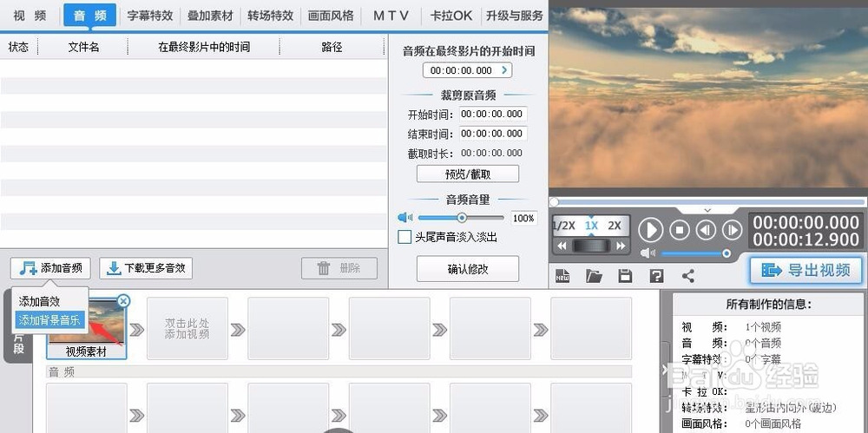Click the 添加音频 button
Image resolution: width=868 pixels, height=433 pixels.
click(x=50, y=268)
